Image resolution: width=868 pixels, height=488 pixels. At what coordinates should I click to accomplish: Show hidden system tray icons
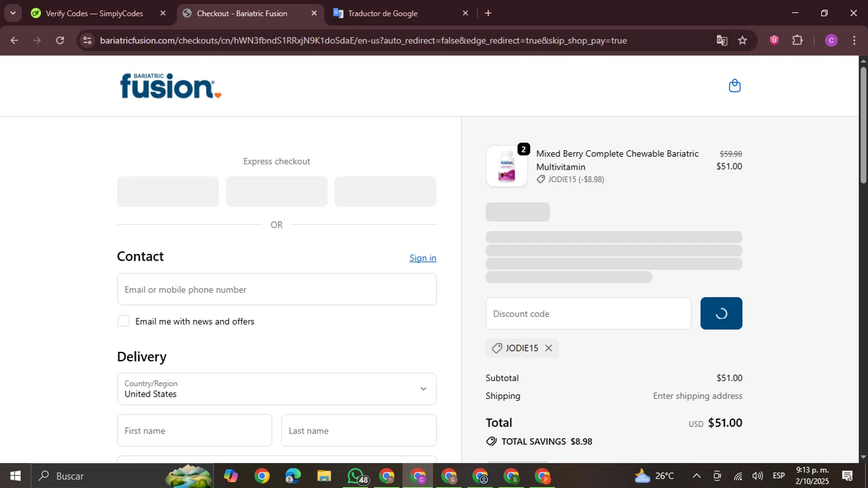[697, 476]
